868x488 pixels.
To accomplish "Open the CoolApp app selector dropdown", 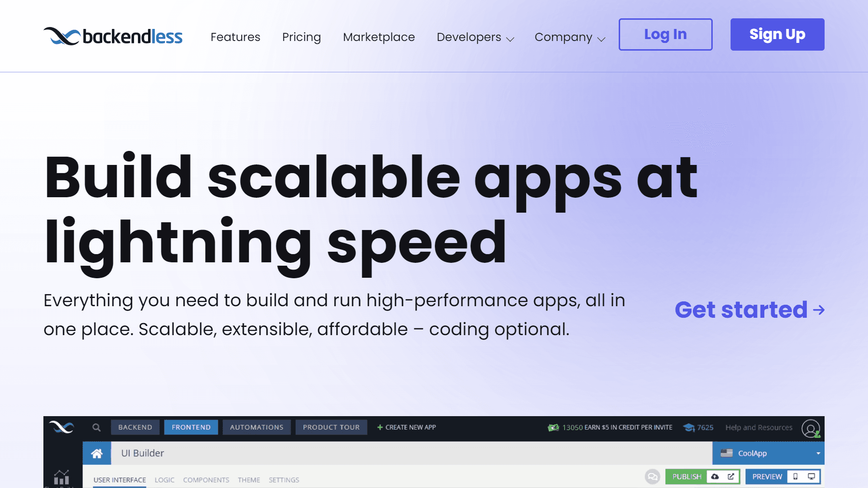I will (768, 453).
